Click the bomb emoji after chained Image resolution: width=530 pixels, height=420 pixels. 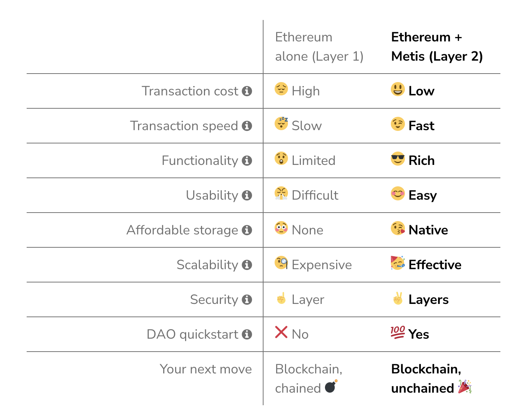[331, 386]
